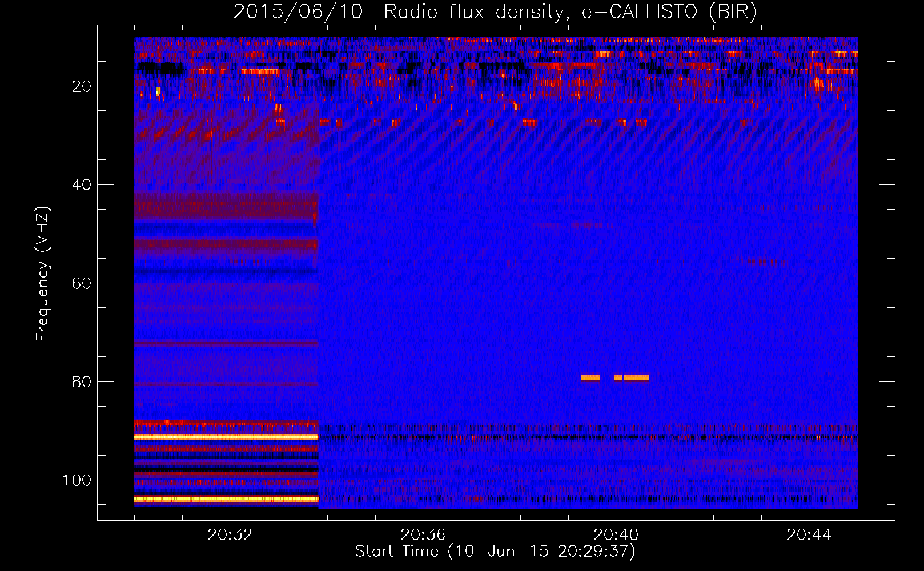Click the frequency tick label 100
This screenshot has height=571, width=924.
pyautogui.click(x=77, y=480)
